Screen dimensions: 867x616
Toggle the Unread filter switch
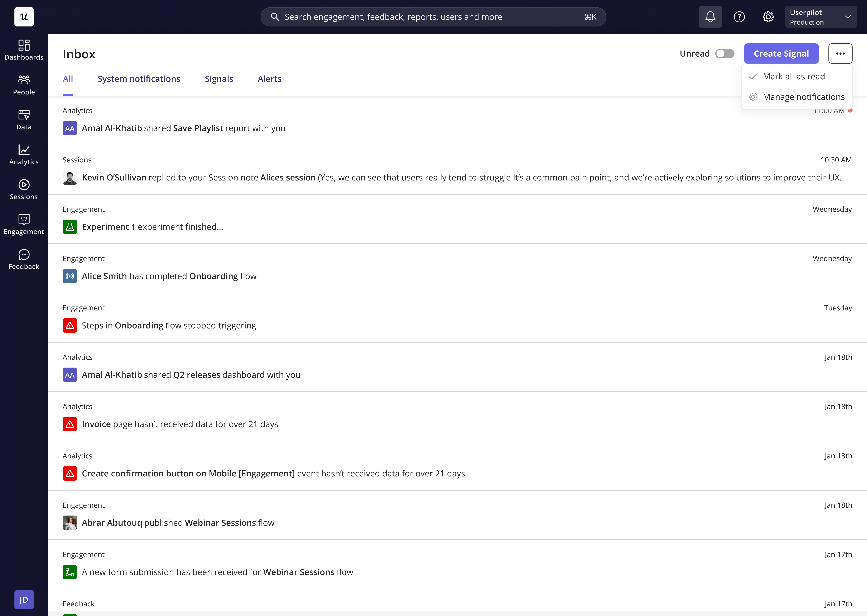pyautogui.click(x=724, y=54)
